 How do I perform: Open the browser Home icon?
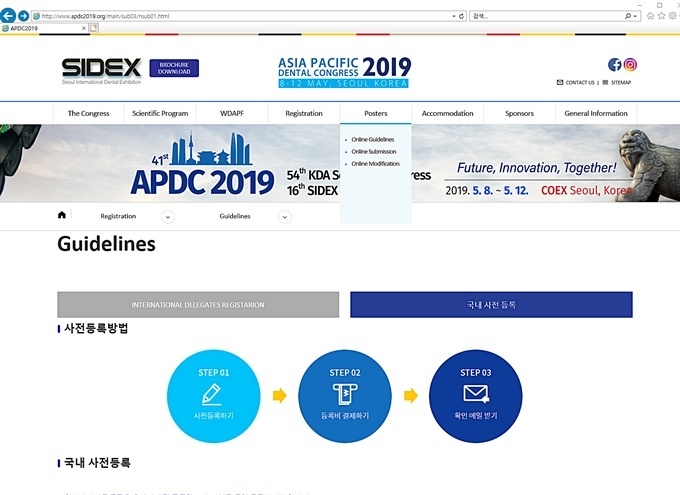[650, 16]
